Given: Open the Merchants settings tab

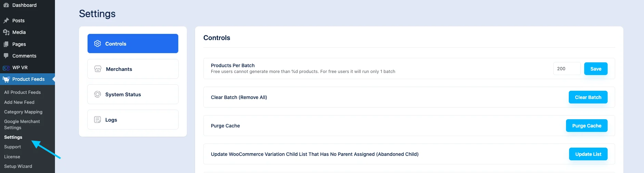Looking at the screenshot, I should pos(133,69).
